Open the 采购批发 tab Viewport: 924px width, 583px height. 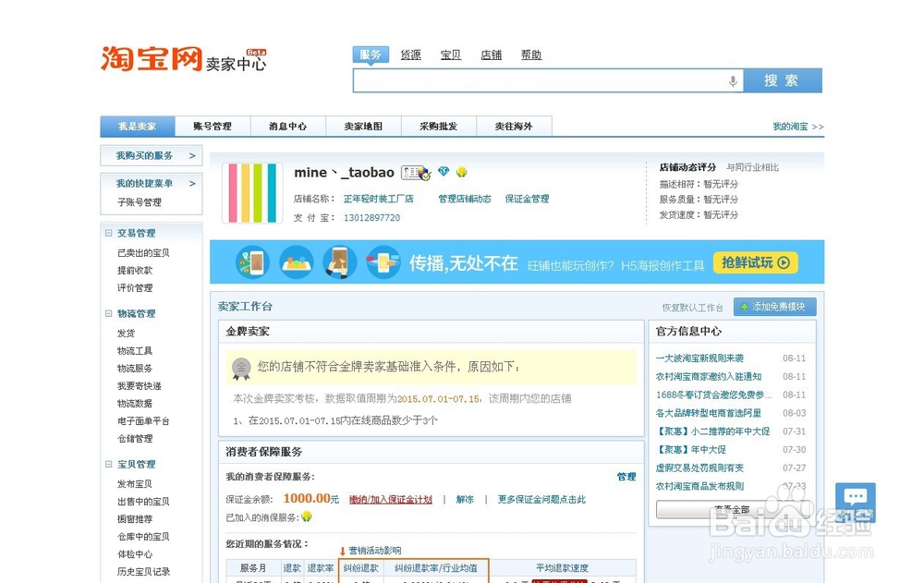(439, 127)
